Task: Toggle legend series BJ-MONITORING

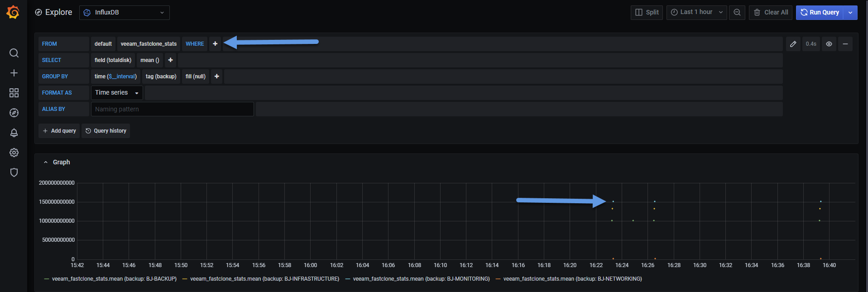Action: [421, 279]
